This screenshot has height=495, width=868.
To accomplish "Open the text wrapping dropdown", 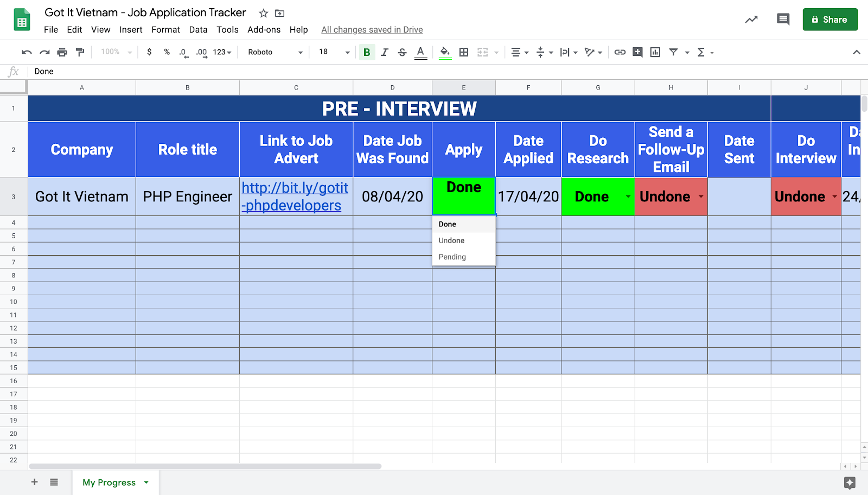I will [x=569, y=52].
